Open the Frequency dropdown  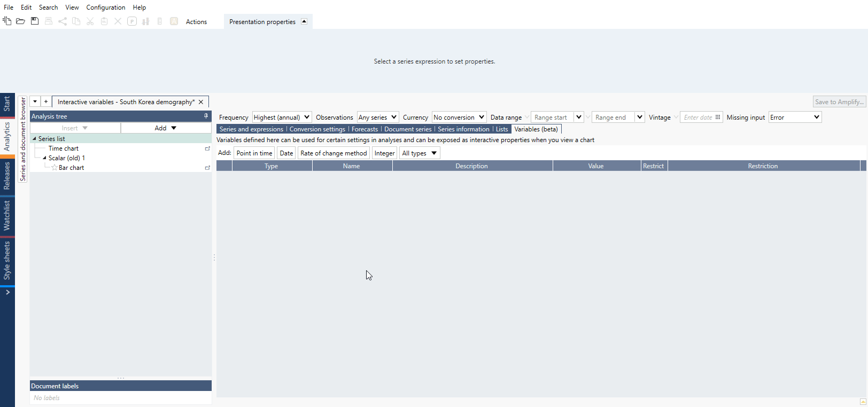(282, 117)
